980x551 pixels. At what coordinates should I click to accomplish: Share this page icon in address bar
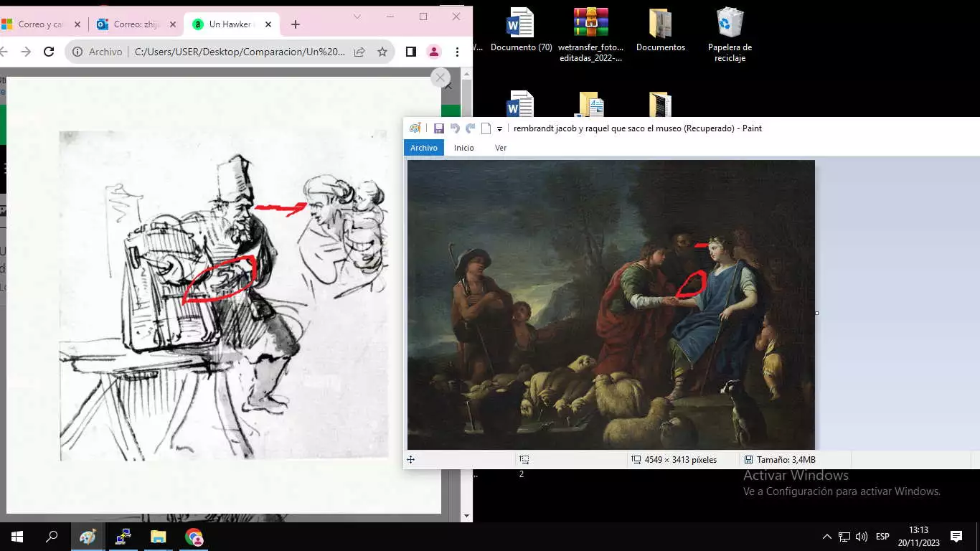(359, 52)
